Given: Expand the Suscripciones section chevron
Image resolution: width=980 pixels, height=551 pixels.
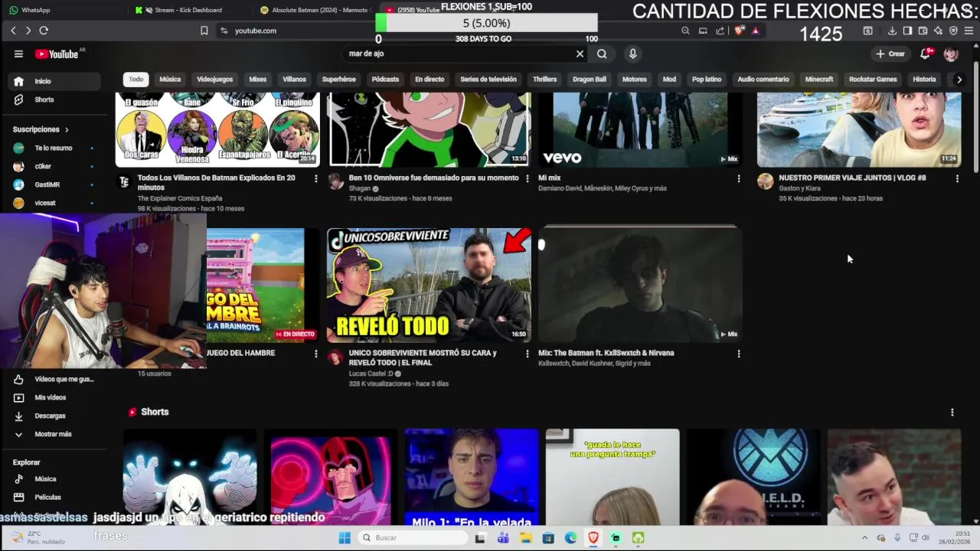Looking at the screenshot, I should [x=67, y=129].
